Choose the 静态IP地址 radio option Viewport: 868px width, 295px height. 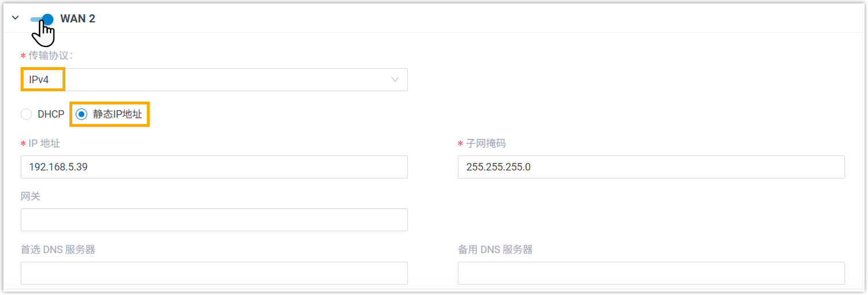(81, 114)
